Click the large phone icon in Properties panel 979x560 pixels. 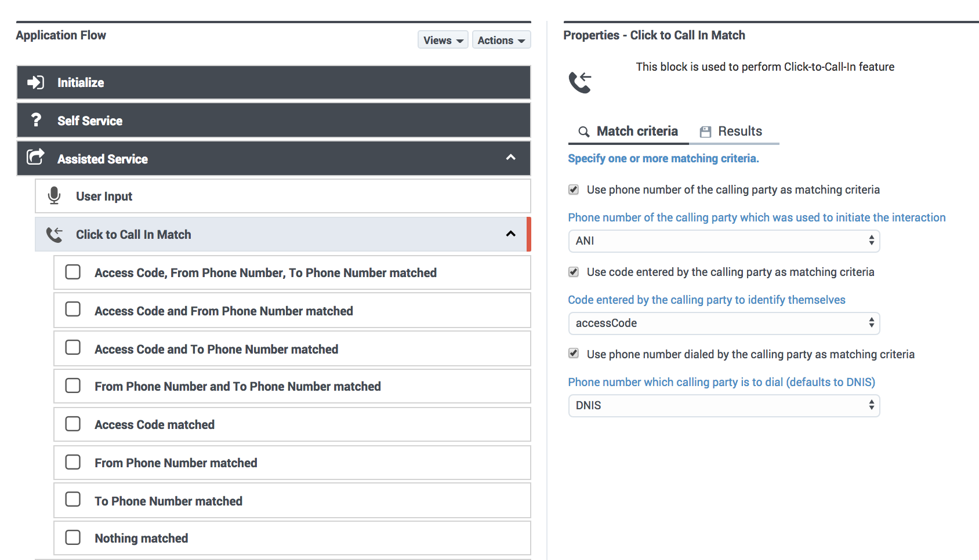pos(580,82)
